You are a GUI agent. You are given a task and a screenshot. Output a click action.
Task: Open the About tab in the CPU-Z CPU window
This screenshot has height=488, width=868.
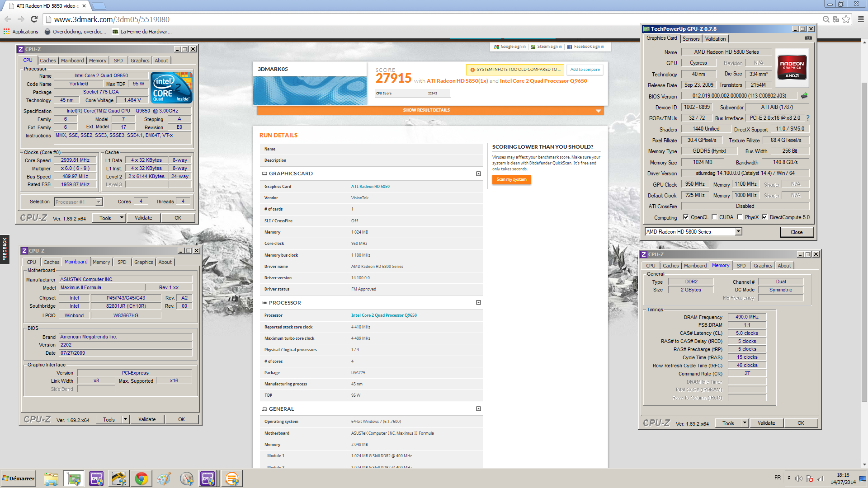[161, 61]
